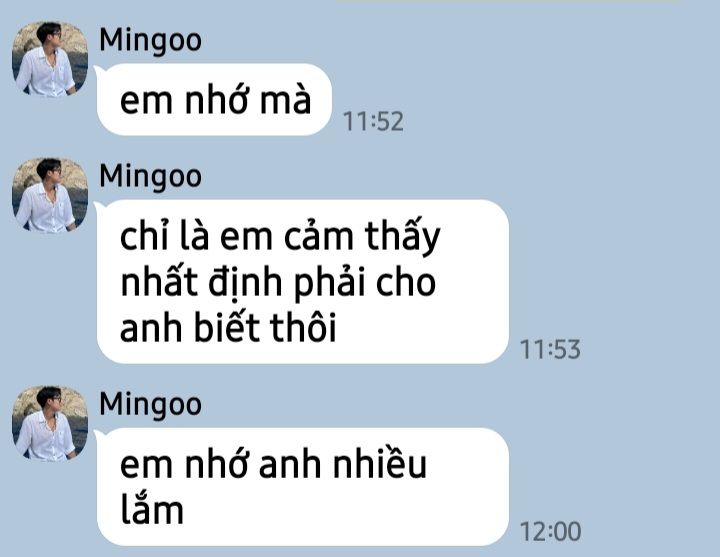Select the Mingoo name above "chỉ là em cảm thấy"
The width and height of the screenshot is (720, 557).
(150, 178)
